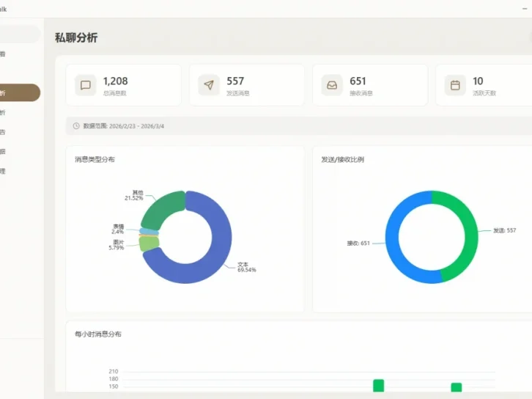The height and width of the screenshot is (399, 532).
Task: Click the clock icon in the data range bar
Action: (x=76, y=126)
